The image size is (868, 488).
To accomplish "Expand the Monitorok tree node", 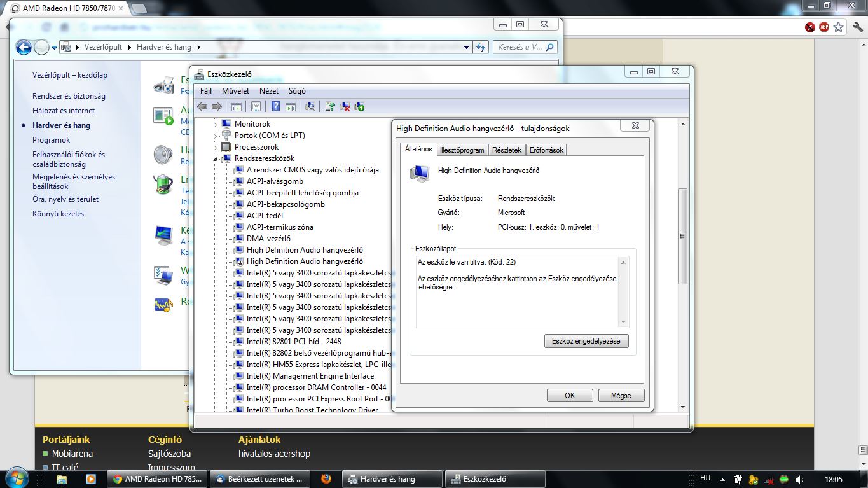I will (215, 124).
